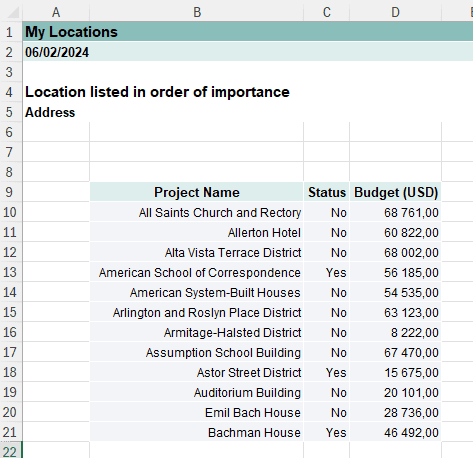Select column A header
This screenshot has height=458, width=473.
(x=56, y=12)
